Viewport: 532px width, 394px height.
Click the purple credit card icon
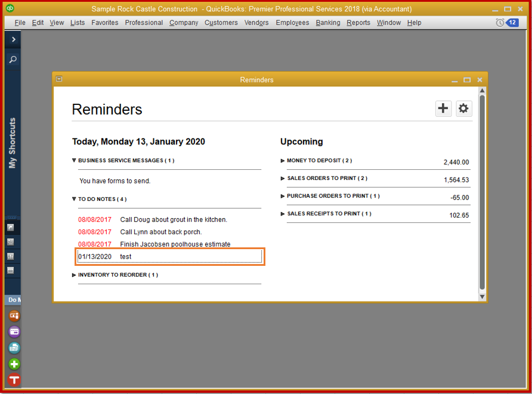(14, 332)
